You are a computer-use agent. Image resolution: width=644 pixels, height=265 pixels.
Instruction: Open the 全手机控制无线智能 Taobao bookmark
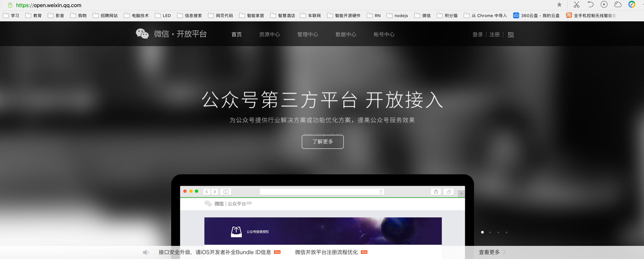tap(591, 16)
